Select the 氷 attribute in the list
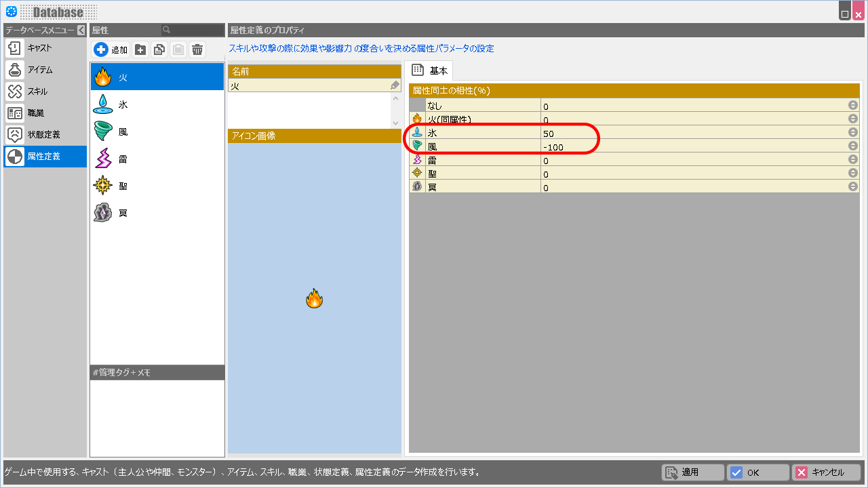868x488 pixels. [157, 104]
